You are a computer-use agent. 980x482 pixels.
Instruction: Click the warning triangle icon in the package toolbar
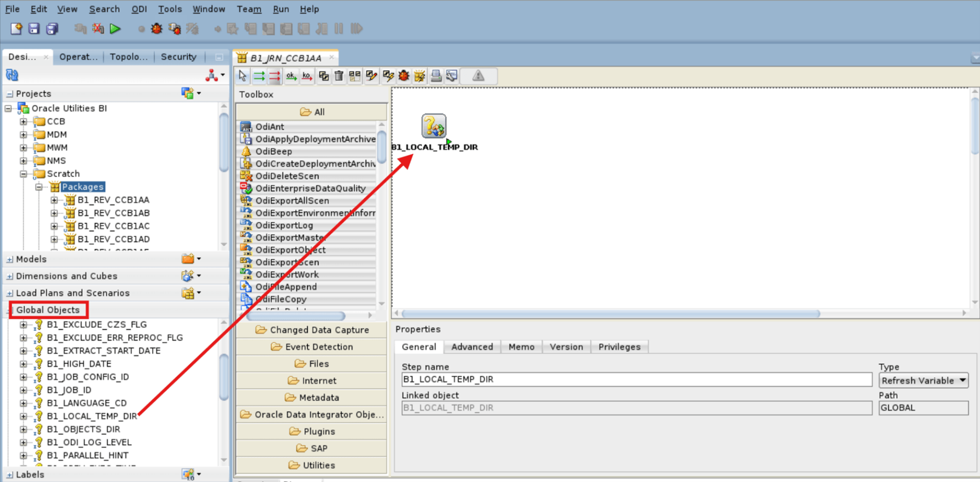[x=478, y=76]
